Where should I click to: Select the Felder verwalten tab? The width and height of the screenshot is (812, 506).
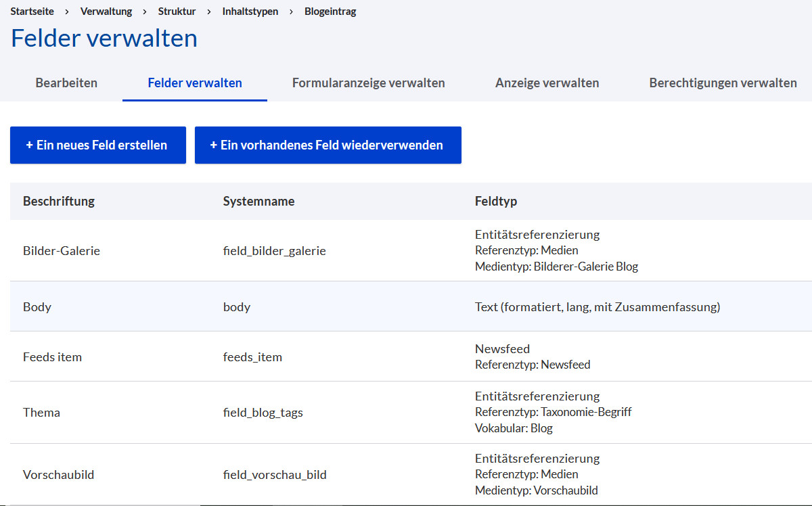pyautogui.click(x=194, y=83)
